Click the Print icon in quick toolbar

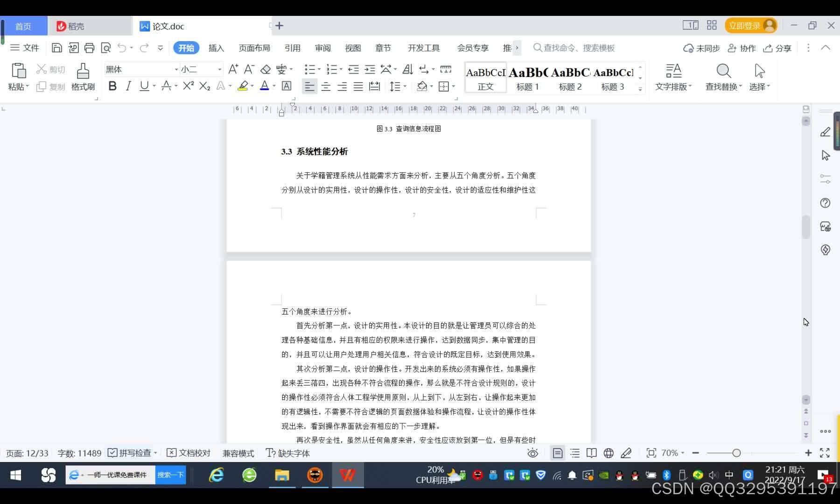point(89,48)
